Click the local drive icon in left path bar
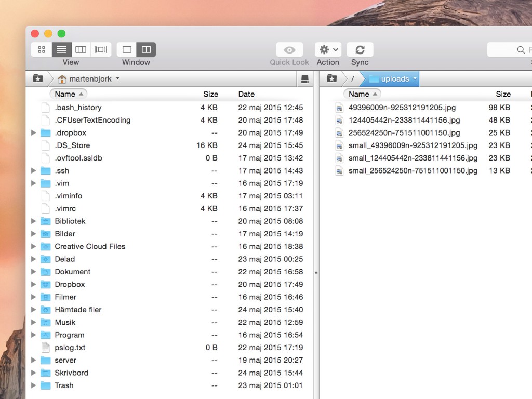Viewport: 532px width, 399px height. (x=305, y=78)
